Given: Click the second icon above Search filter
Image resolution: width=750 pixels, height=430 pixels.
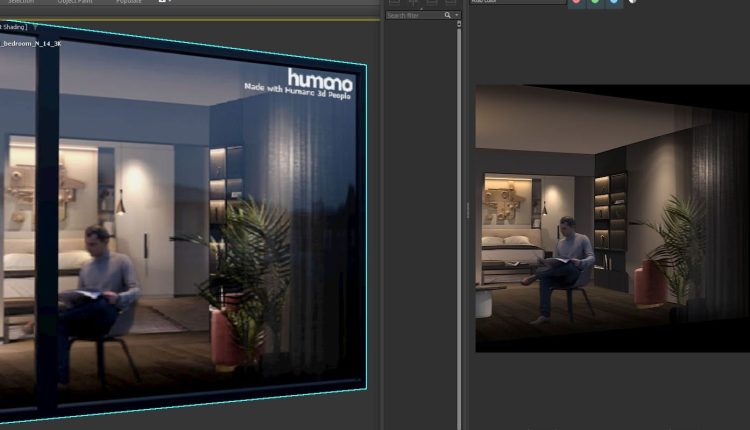Looking at the screenshot, I should click(x=412, y=3).
